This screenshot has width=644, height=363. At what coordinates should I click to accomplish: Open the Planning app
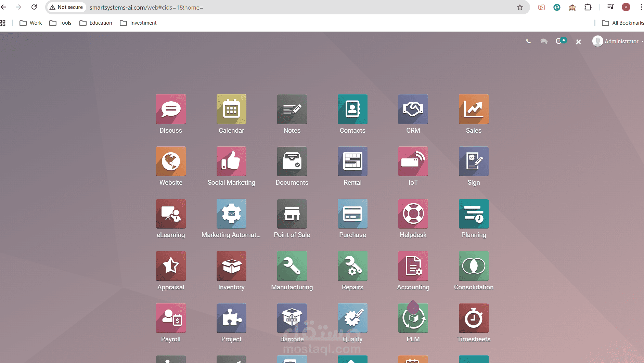(x=474, y=214)
